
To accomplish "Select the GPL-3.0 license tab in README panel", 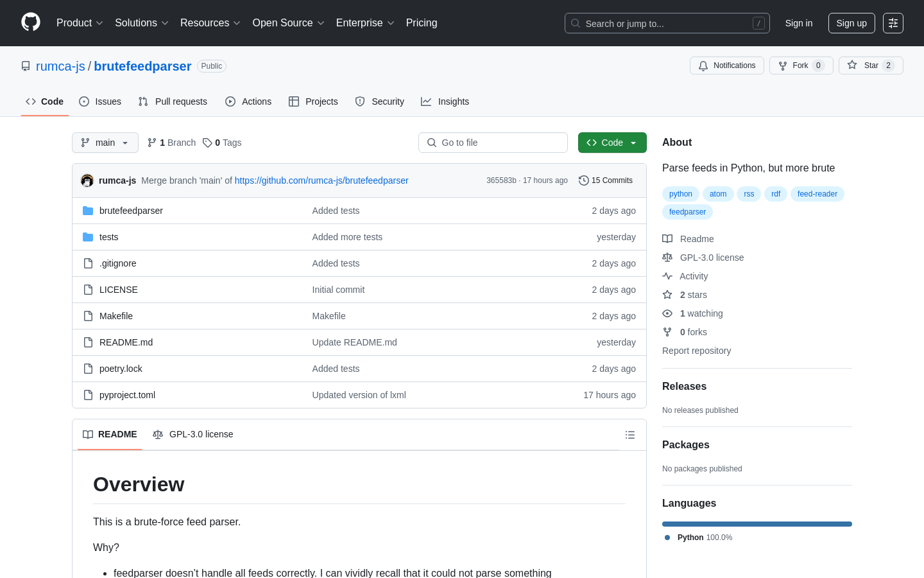I will click(193, 435).
